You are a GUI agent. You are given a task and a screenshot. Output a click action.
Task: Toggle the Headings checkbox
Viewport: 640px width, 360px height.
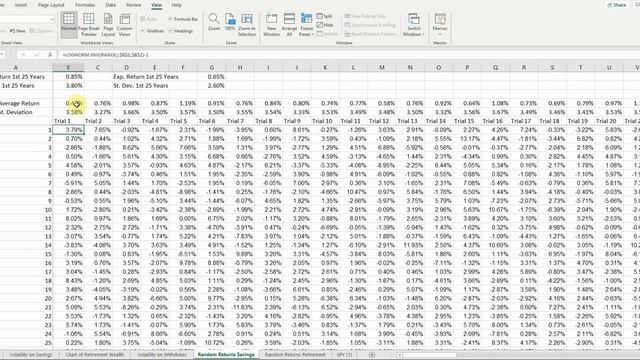click(x=180, y=31)
